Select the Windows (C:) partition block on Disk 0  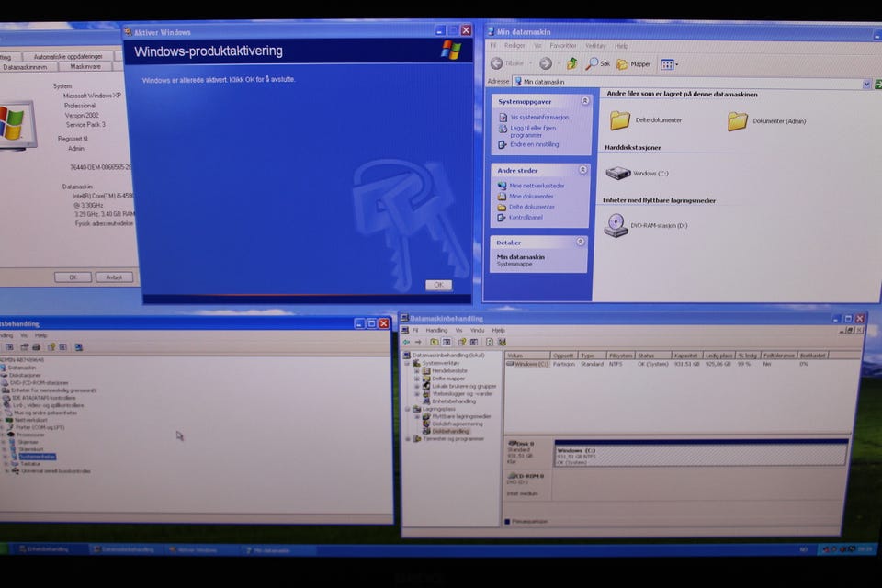tap(700, 454)
